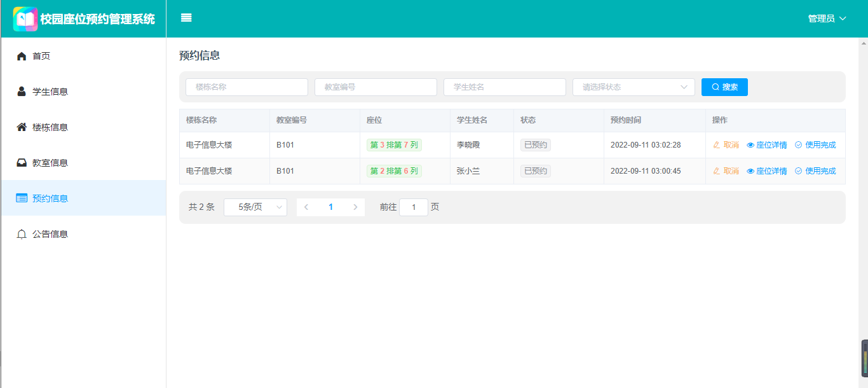Screen dimensions: 868x388
Task: Open the 5条/页 page size selector
Action: coord(255,207)
